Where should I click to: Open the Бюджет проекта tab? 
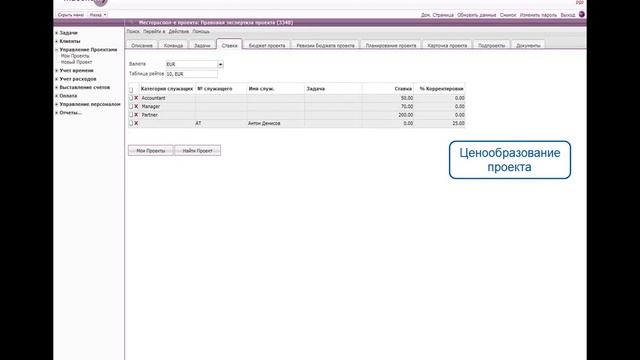[x=267, y=45]
